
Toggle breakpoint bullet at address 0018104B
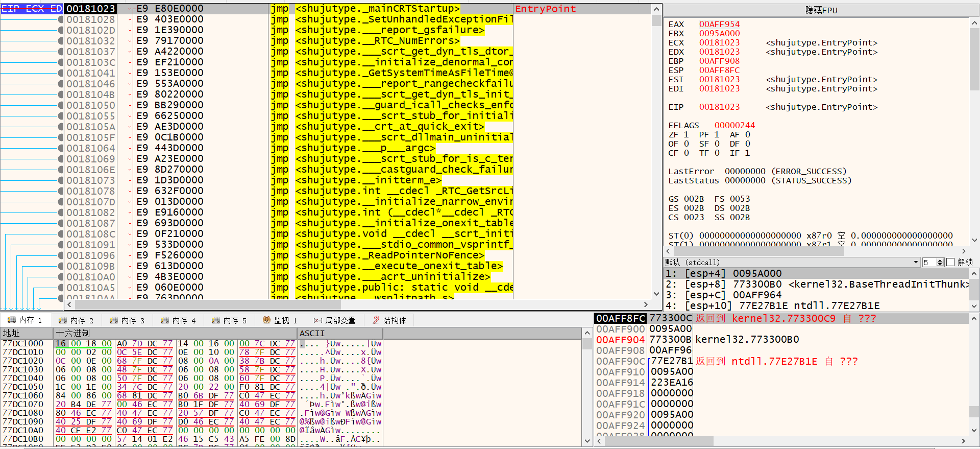point(61,94)
